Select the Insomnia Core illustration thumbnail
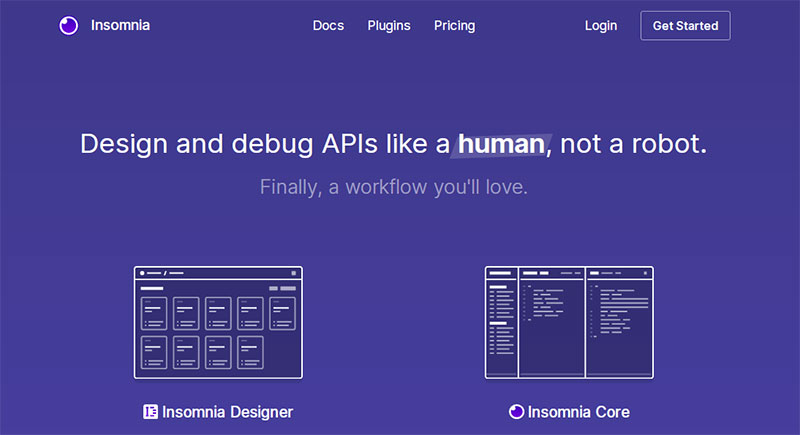 [569, 322]
